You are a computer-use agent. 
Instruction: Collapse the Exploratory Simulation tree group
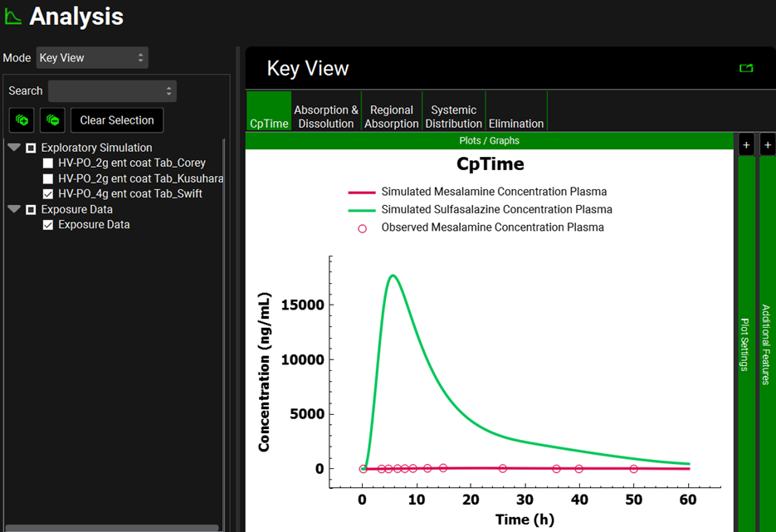pyautogui.click(x=14, y=148)
